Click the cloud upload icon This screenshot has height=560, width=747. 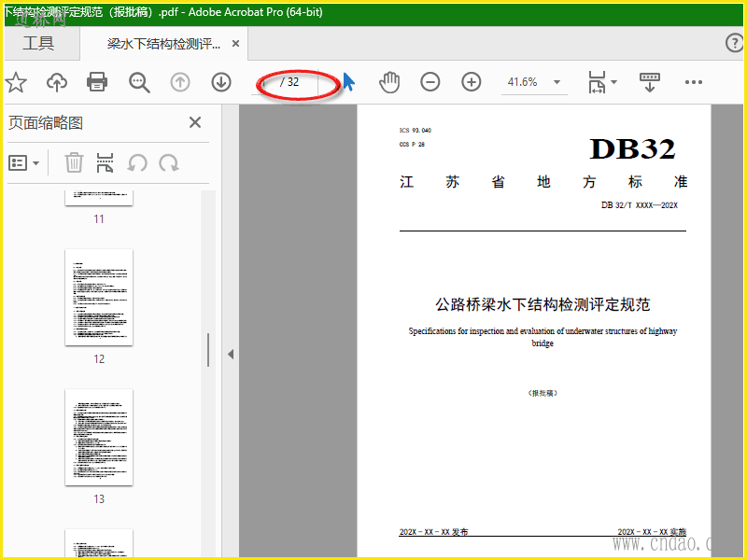coord(57,82)
